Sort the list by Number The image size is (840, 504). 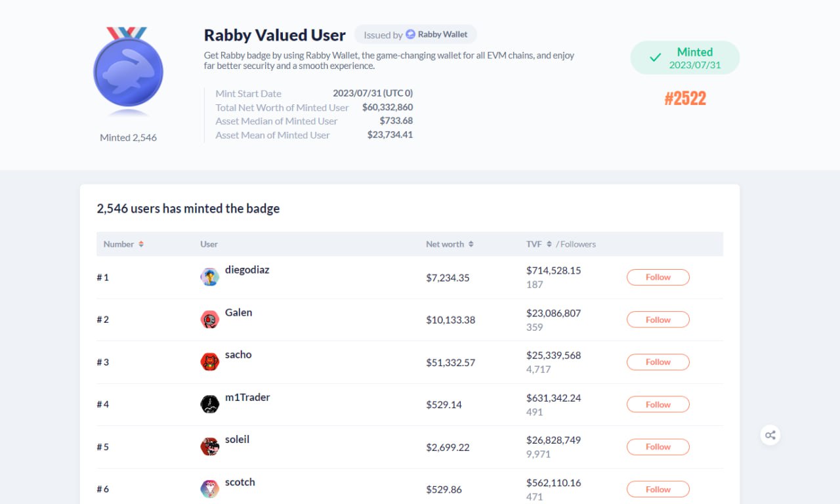coord(140,244)
